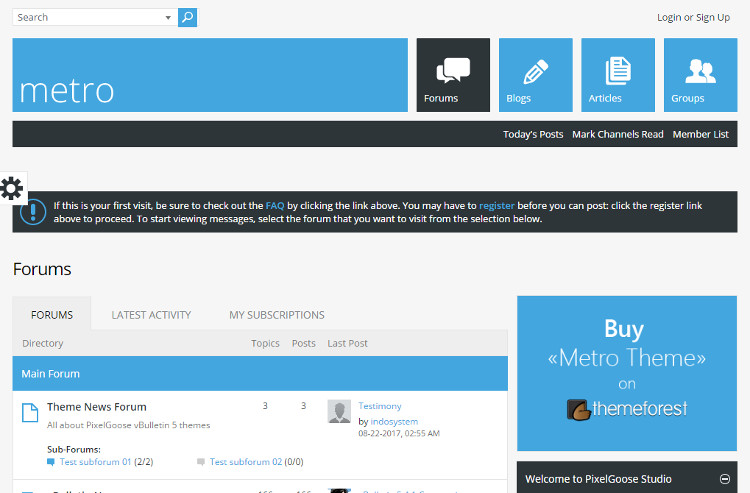The width and height of the screenshot is (750, 493).
Task: Click Today's Posts in the navbar
Action: 533,134
